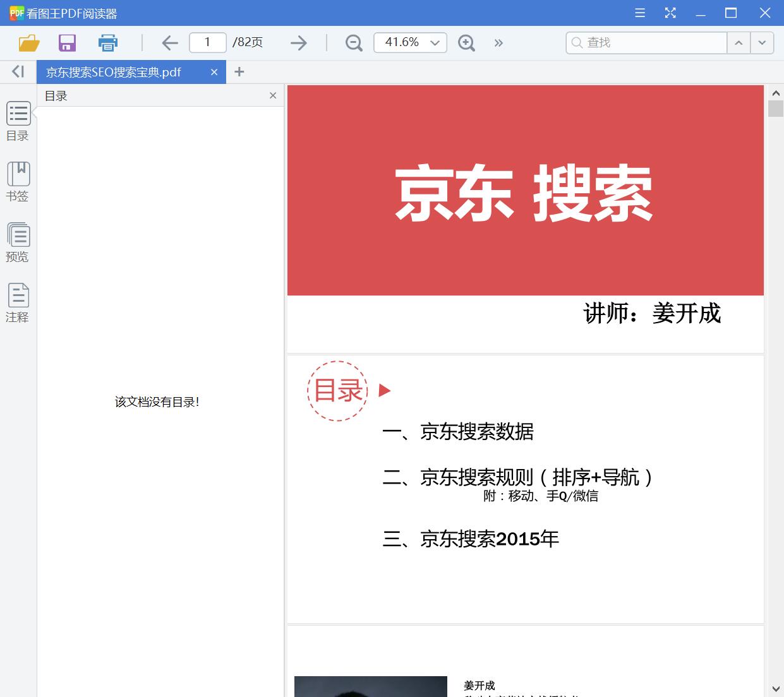Viewport: 784px width, 697px height.
Task: Save the document using the save icon
Action: pos(67,42)
